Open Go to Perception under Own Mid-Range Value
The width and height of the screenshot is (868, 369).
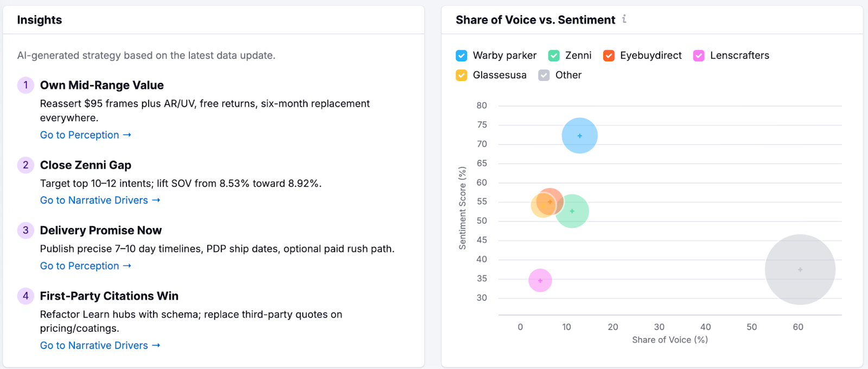tap(79, 135)
